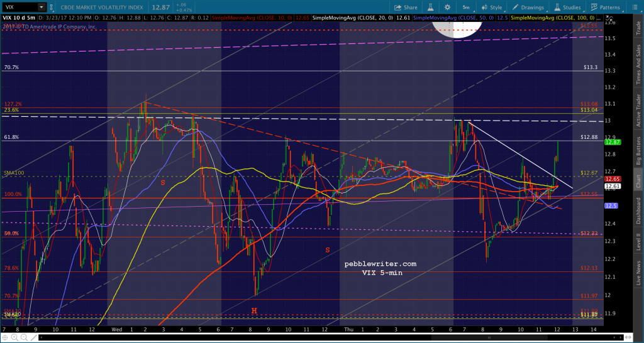Open the Studies flask menu
Screen dimensions: 644x343
tap(567, 7)
